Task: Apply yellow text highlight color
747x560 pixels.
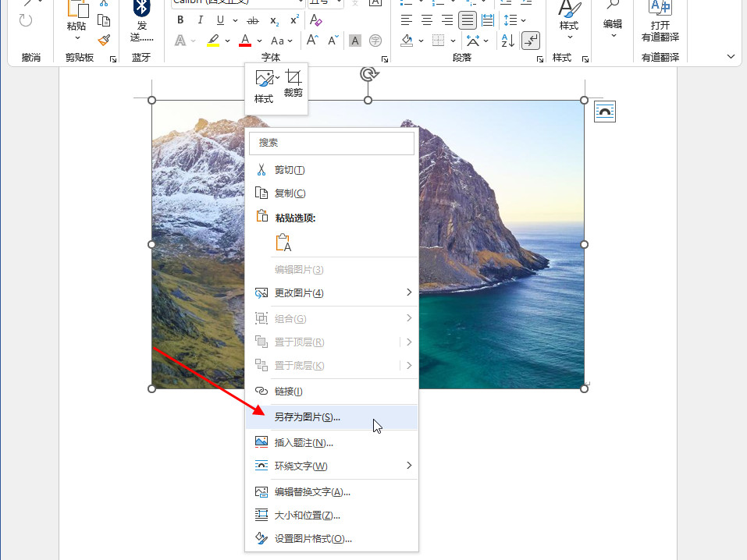Action: pos(213,41)
